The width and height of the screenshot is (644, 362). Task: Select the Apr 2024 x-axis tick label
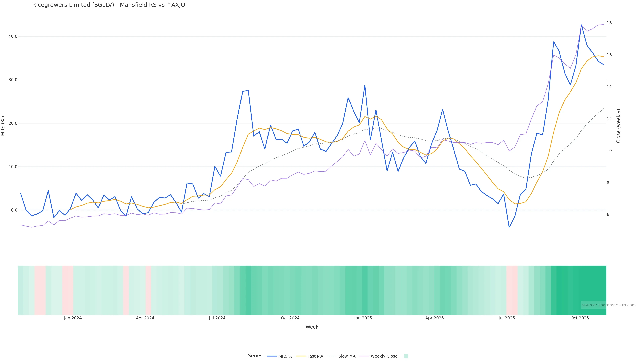(x=145, y=318)
